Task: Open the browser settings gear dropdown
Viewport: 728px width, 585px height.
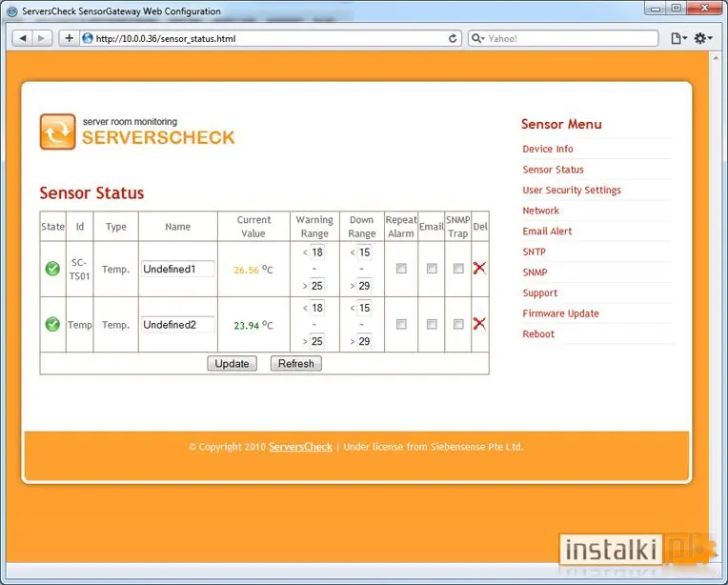Action: tap(703, 38)
